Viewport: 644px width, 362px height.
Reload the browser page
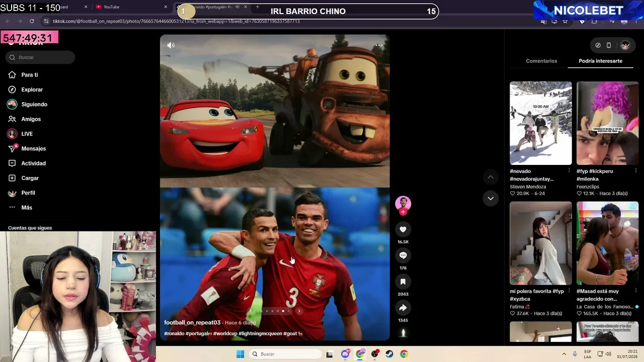[32, 21]
